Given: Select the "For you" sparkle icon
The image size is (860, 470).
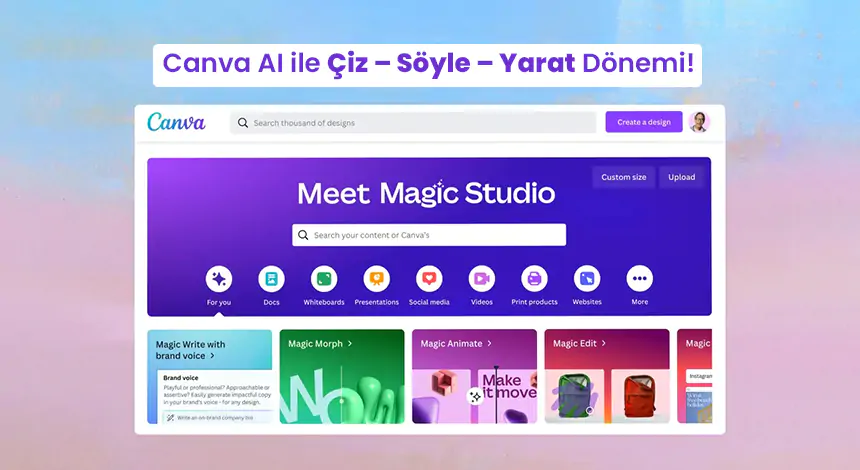Looking at the screenshot, I should coord(219,279).
